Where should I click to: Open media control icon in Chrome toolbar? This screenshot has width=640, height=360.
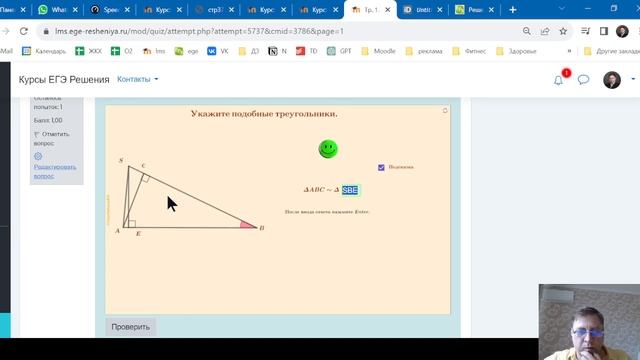coord(586,31)
